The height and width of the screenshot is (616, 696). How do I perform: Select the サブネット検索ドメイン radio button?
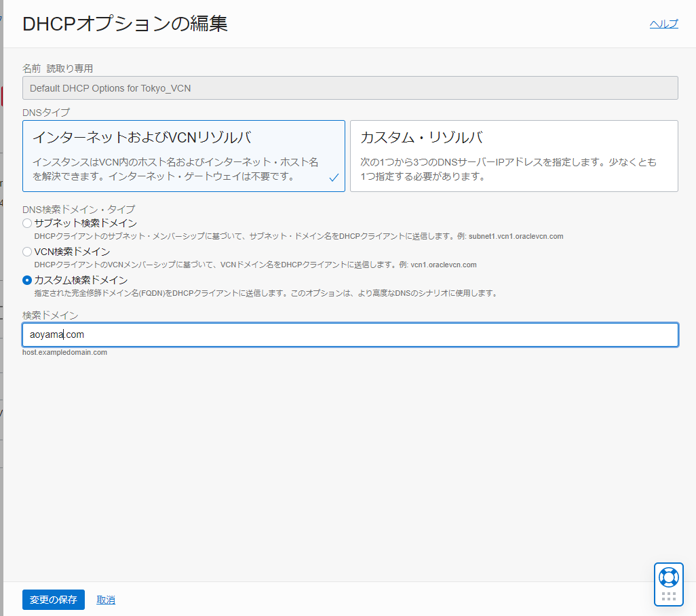click(26, 223)
